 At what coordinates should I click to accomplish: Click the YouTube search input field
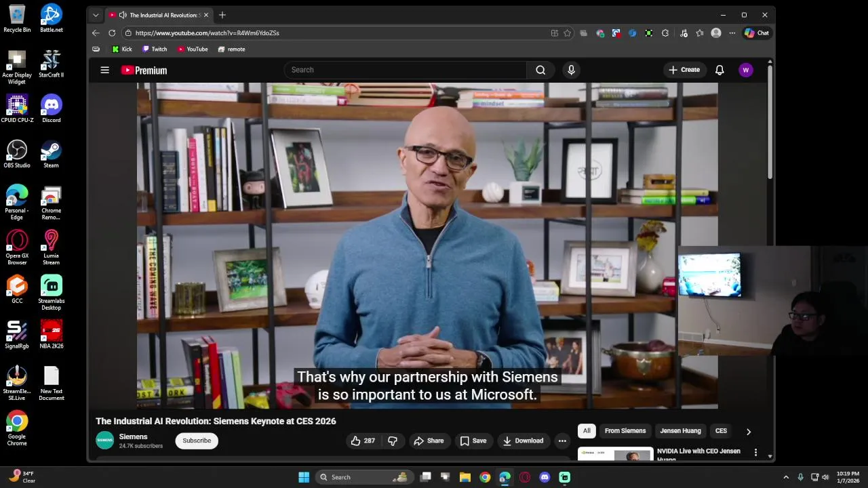(406, 70)
